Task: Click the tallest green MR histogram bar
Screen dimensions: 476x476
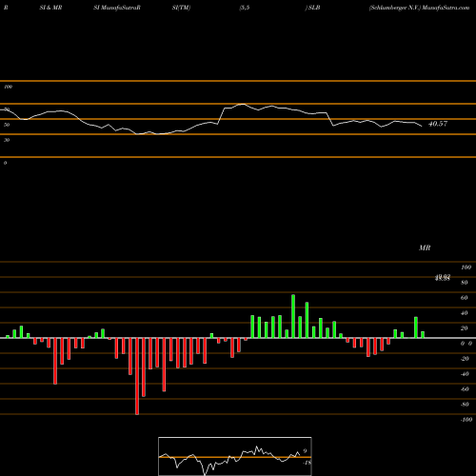Action: click(293, 316)
